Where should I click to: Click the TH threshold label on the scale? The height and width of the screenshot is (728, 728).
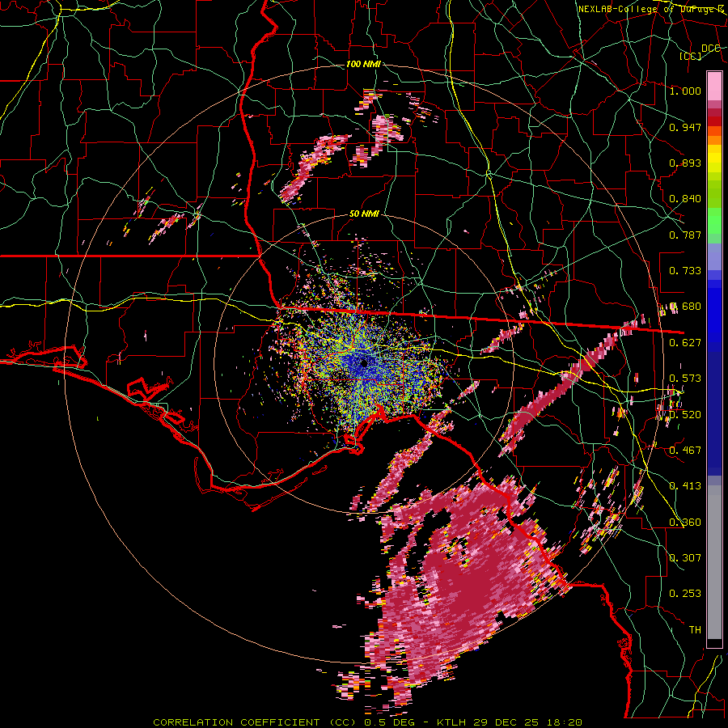(695, 630)
